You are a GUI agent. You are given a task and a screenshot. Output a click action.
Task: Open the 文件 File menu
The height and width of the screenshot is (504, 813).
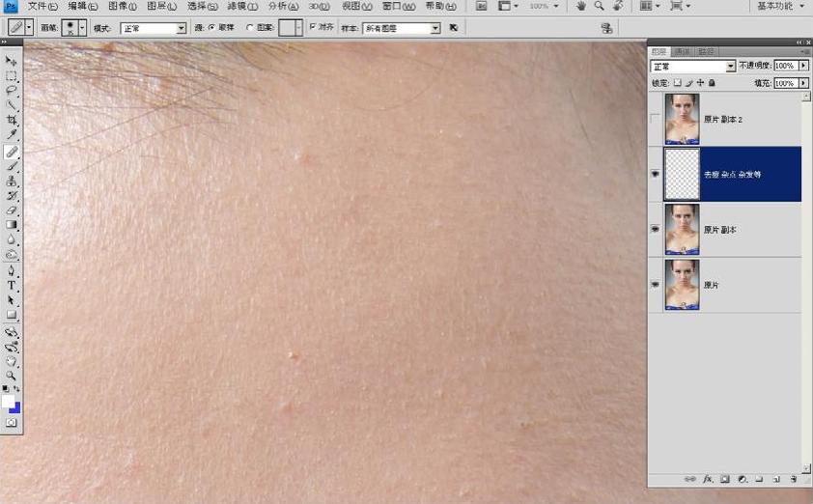point(42,6)
